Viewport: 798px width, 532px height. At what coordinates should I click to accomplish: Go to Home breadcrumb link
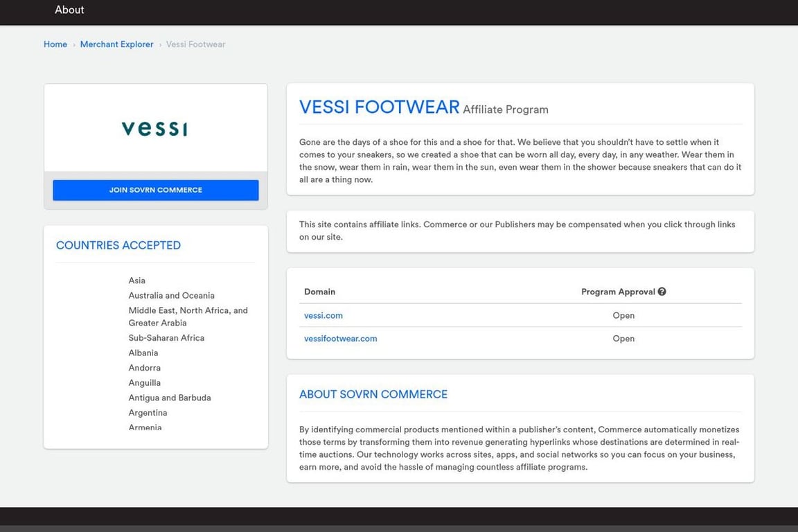click(x=55, y=44)
